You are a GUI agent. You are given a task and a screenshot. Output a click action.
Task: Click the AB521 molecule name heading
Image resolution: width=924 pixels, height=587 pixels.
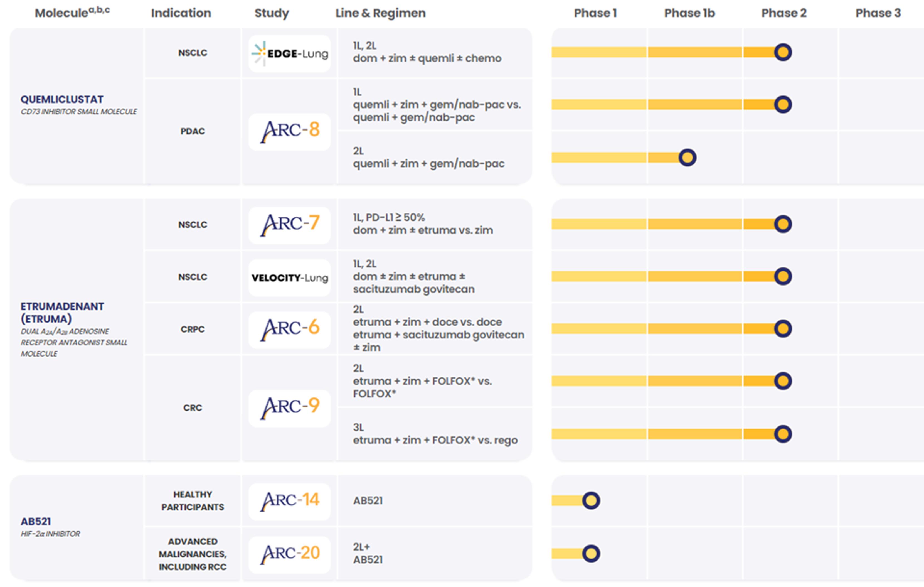[x=36, y=521]
